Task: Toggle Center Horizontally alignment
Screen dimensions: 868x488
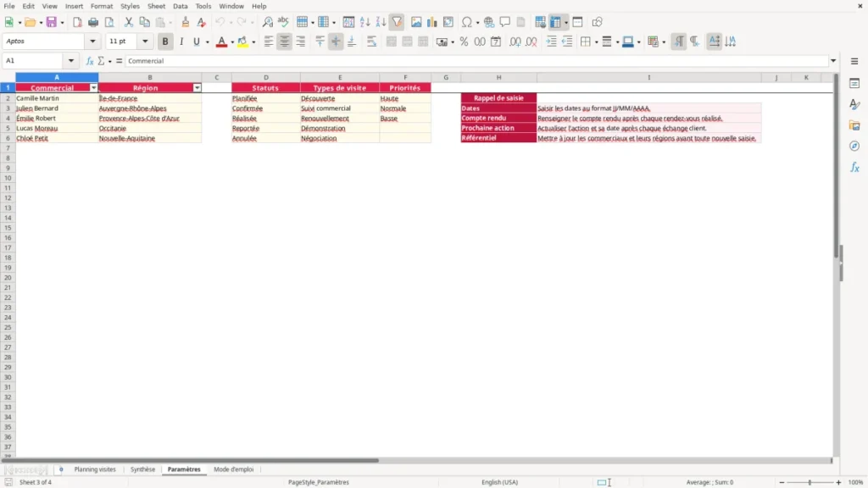Action: [x=285, y=42]
